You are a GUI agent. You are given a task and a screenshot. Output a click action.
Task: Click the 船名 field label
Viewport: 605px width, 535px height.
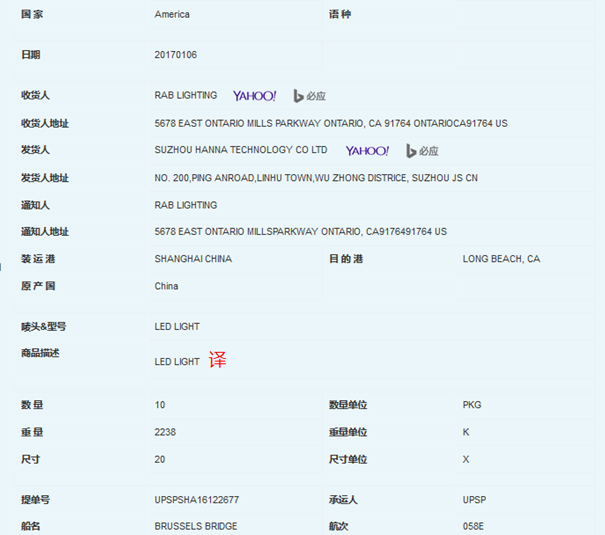click(30, 526)
